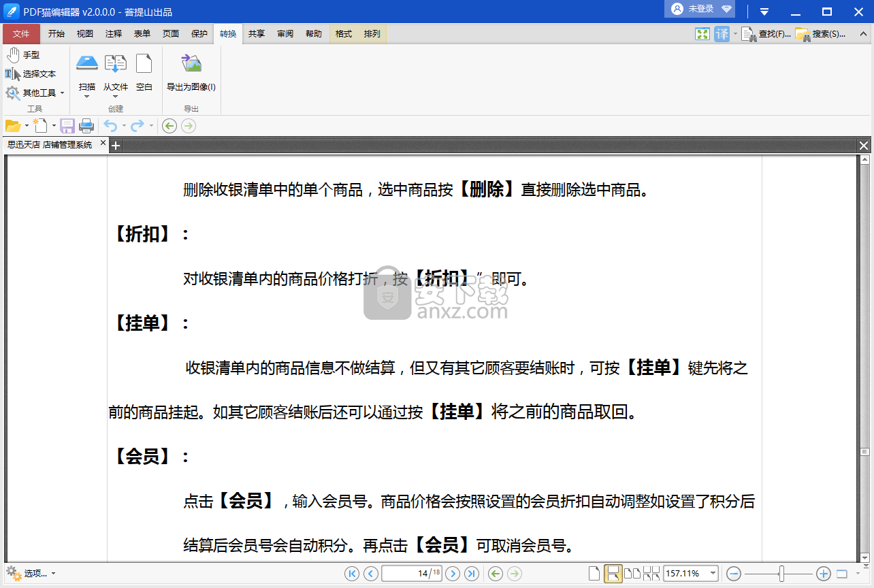
Task: Click the Scan (扫描) scanner icon
Action: [x=87, y=64]
